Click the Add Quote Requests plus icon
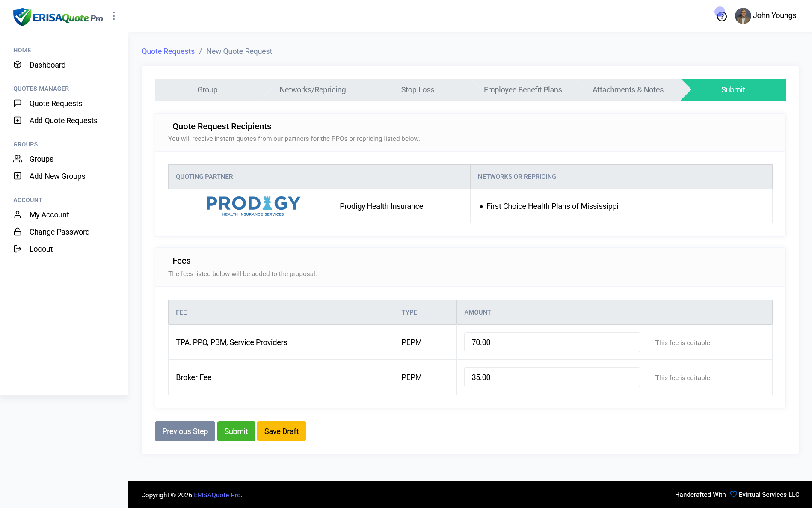Image resolution: width=812 pixels, height=508 pixels. 18,120
